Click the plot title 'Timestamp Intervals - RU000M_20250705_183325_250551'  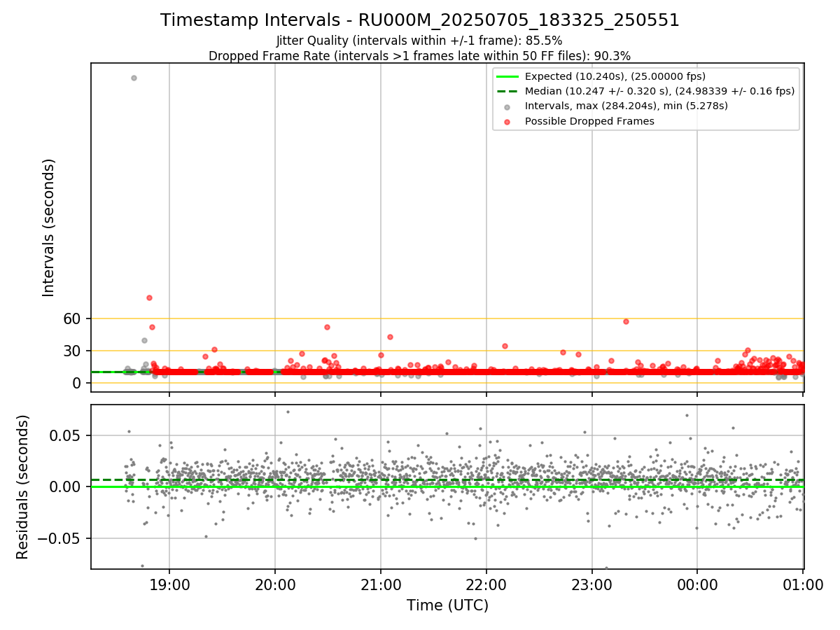tap(420, 20)
